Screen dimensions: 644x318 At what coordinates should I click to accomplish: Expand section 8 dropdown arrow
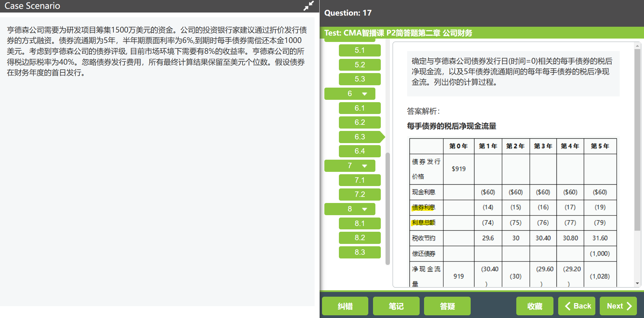click(365, 209)
